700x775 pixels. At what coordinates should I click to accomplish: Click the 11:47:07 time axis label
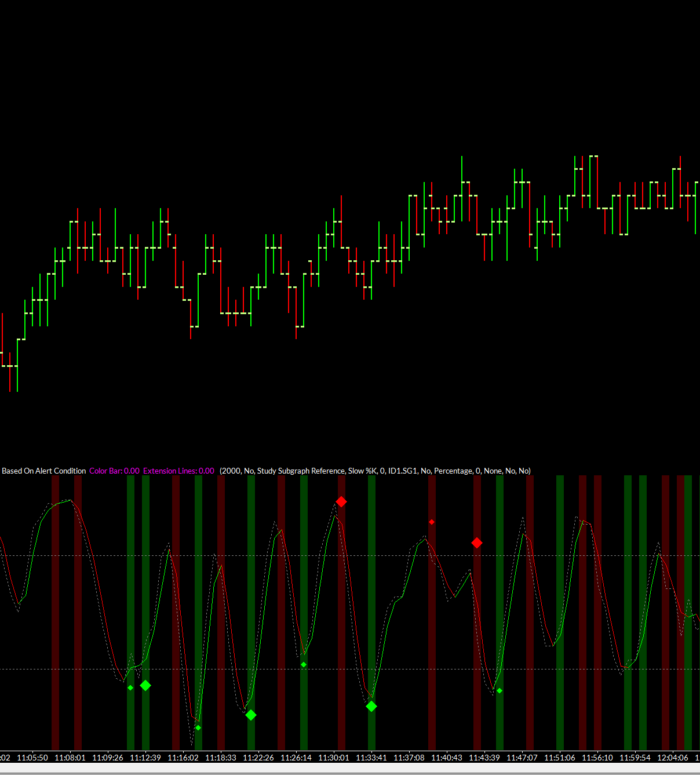[522, 758]
